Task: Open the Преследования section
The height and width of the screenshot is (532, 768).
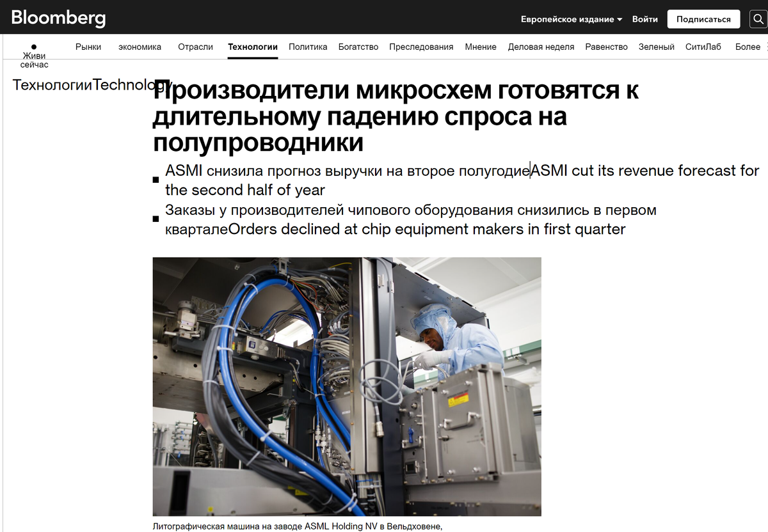Action: [421, 47]
